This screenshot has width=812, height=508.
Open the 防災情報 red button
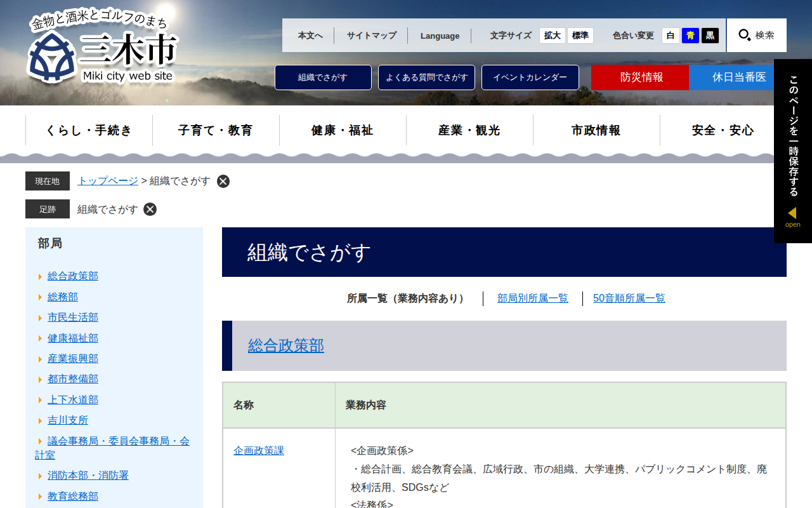coord(640,77)
